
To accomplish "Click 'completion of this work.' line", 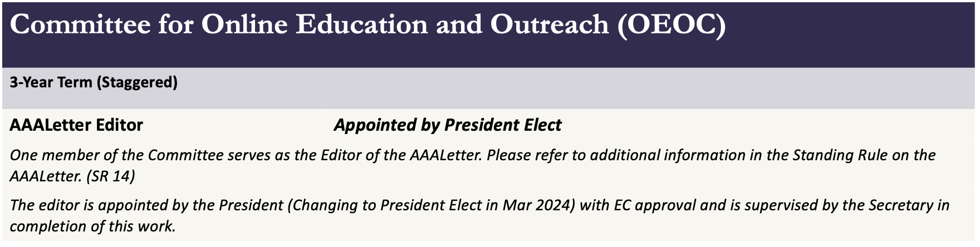I will coord(92,226).
